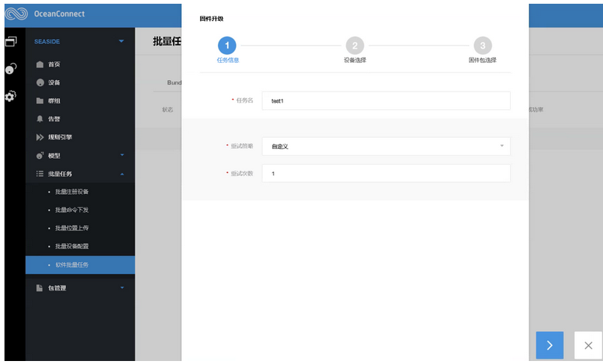Expand the 模型 submenu arrow
603x364 pixels.
[122, 155]
